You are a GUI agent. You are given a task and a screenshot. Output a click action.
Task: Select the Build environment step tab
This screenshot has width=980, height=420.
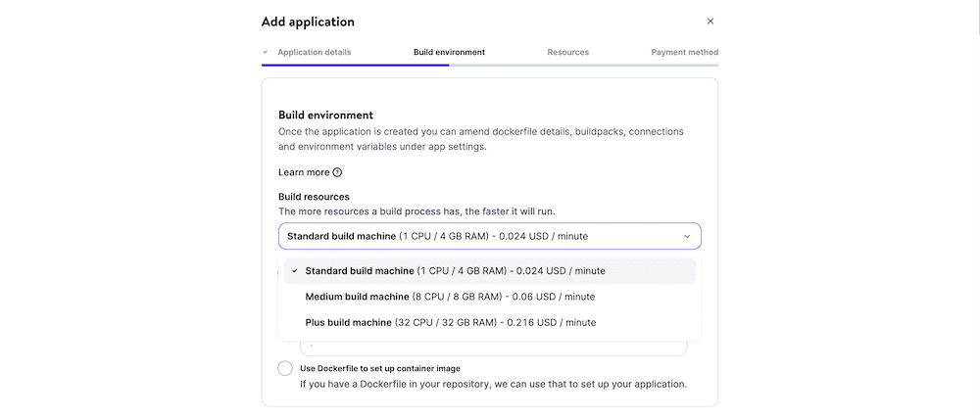point(449,52)
